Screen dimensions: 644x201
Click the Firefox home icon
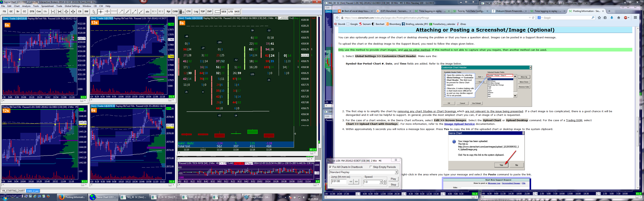619,18
